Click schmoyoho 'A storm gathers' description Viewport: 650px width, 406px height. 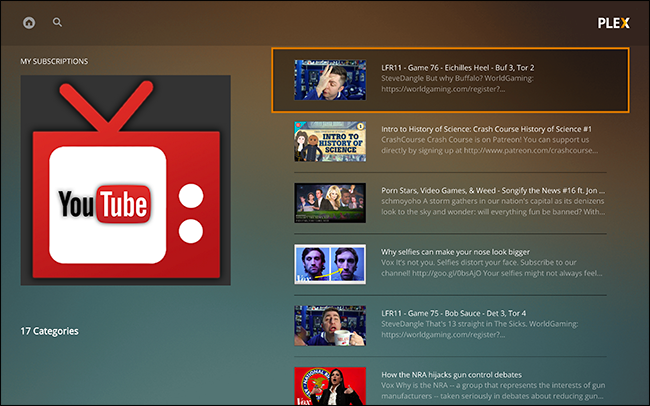point(493,206)
